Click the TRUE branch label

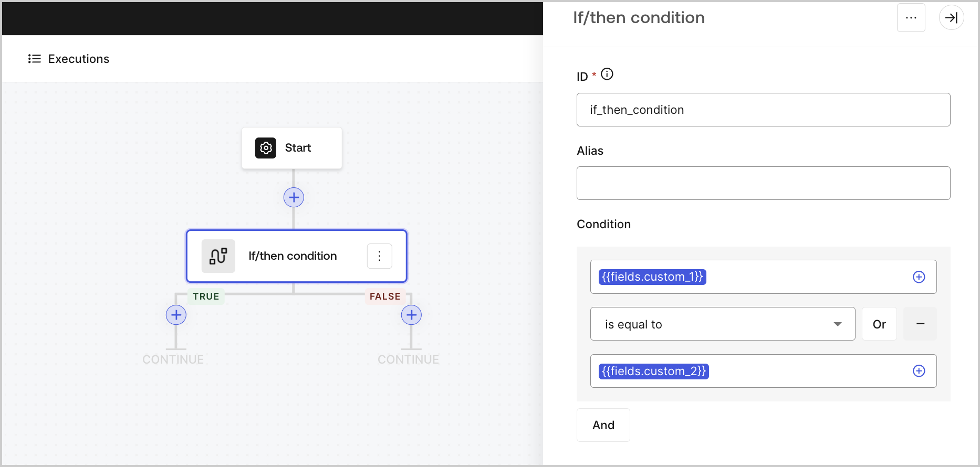coord(206,296)
